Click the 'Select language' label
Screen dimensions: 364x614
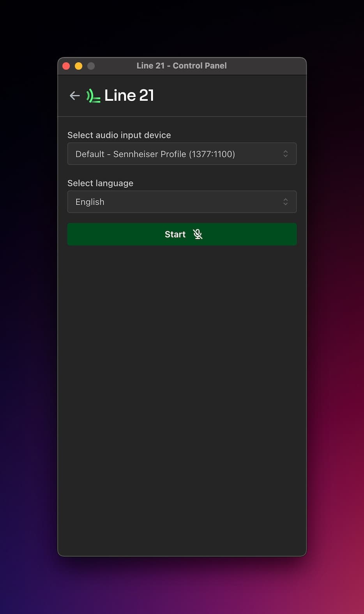click(101, 183)
